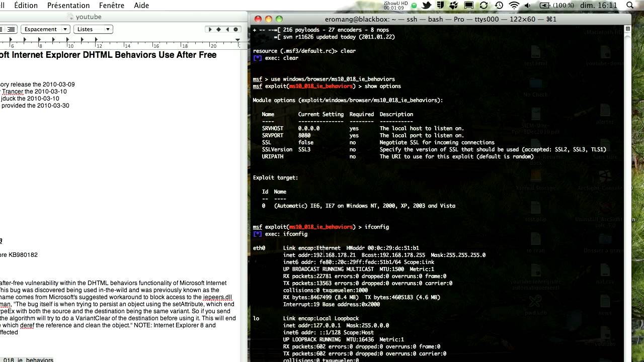Click the ruler tab marker at 12
Screen dimensions: 644x362
[97, 40]
